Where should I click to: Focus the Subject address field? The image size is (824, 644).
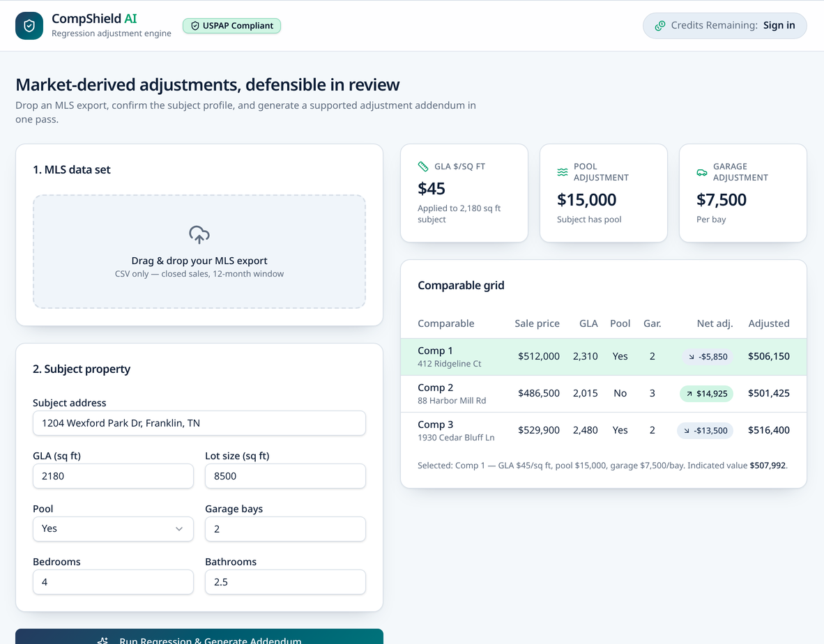coord(199,423)
